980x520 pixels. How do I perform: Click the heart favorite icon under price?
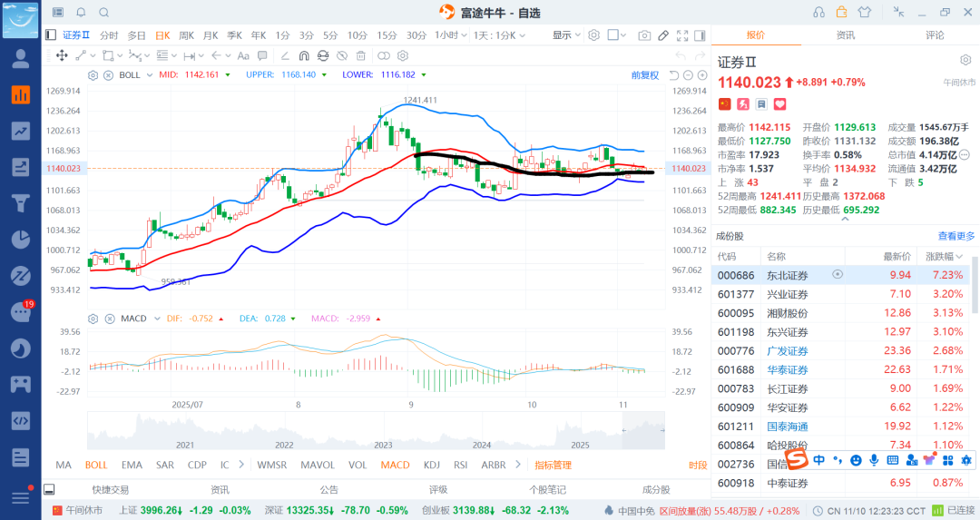[779, 104]
